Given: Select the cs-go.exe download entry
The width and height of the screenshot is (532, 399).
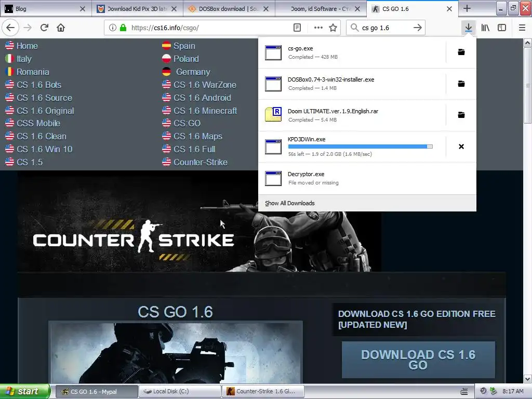Looking at the screenshot, I should coord(352,52).
